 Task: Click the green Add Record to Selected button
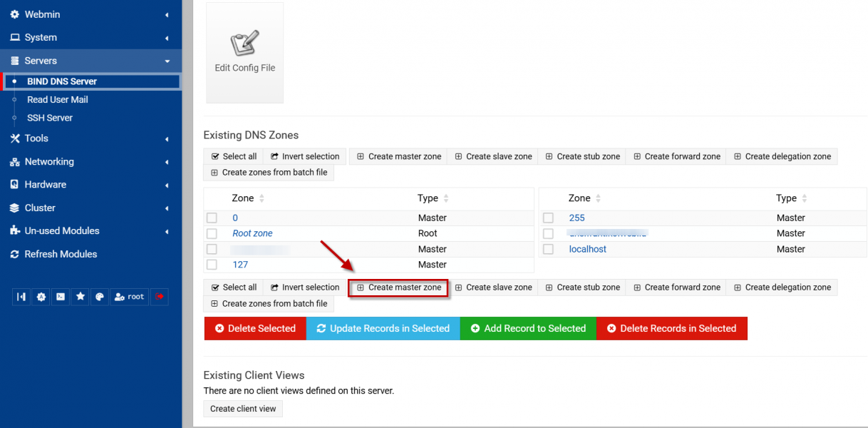[528, 329]
